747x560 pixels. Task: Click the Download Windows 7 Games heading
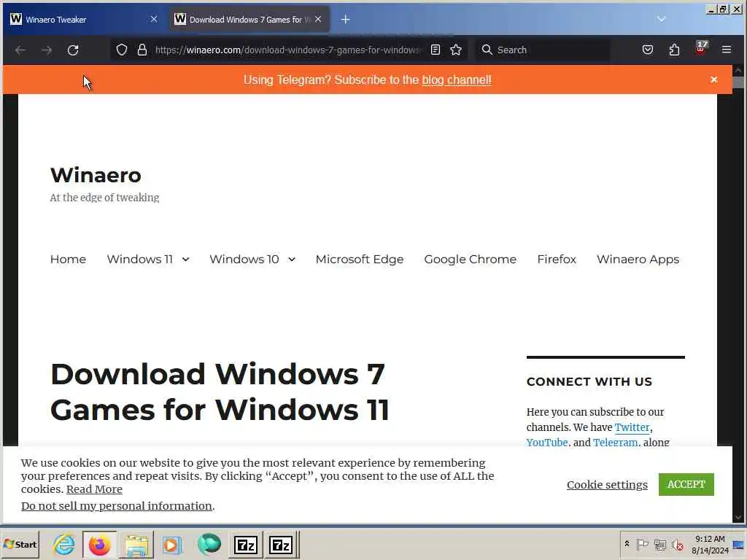click(220, 392)
